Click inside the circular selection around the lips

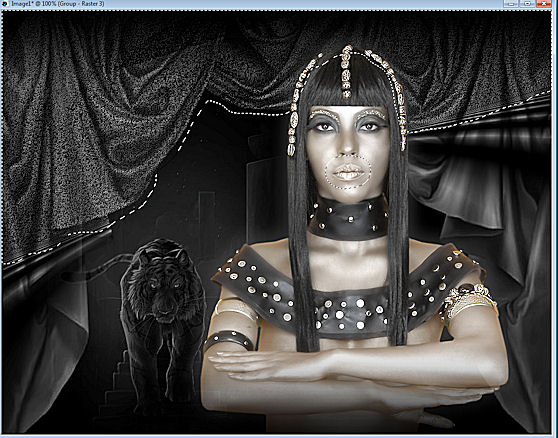[348, 173]
